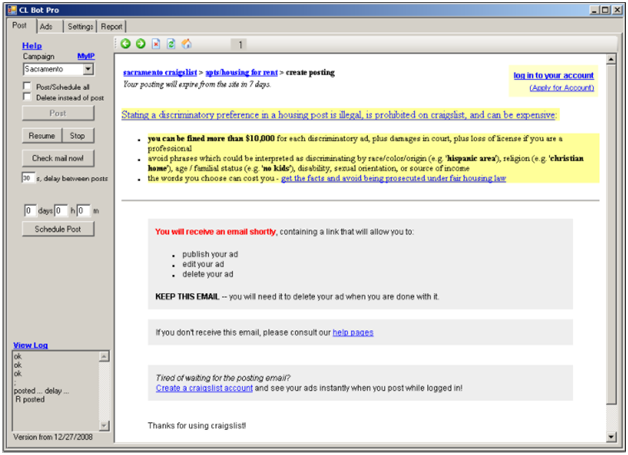The height and width of the screenshot is (455, 628).
Task: Click the green Back arrow icon
Action: [x=125, y=44]
